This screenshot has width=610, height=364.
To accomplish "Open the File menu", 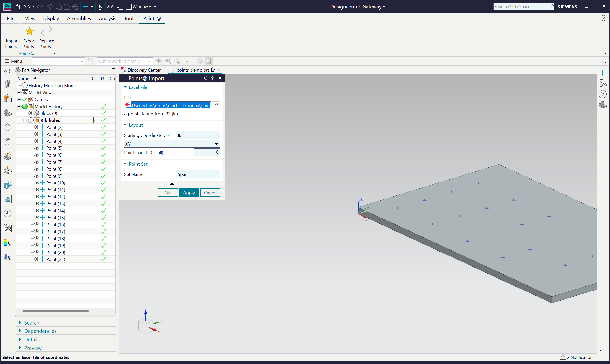I will [x=11, y=18].
